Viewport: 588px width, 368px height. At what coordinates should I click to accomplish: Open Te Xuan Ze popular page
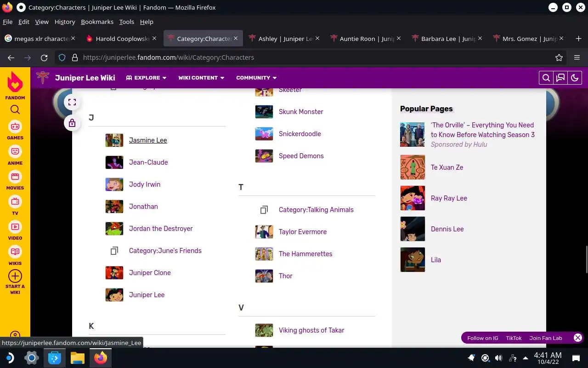pyautogui.click(x=447, y=167)
